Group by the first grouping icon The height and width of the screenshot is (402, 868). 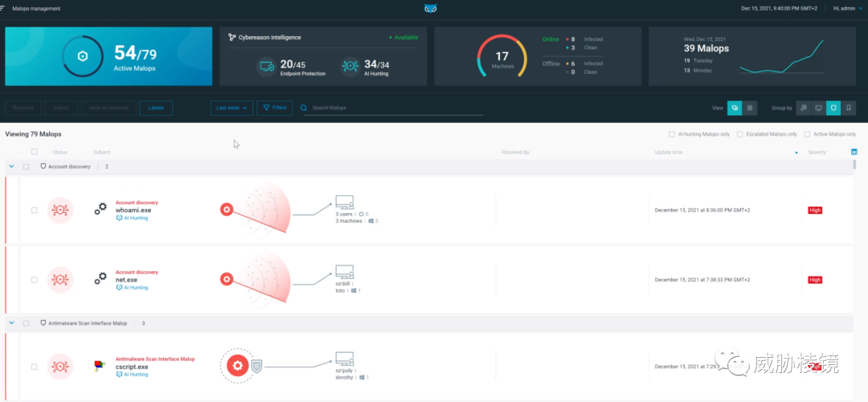pos(803,108)
